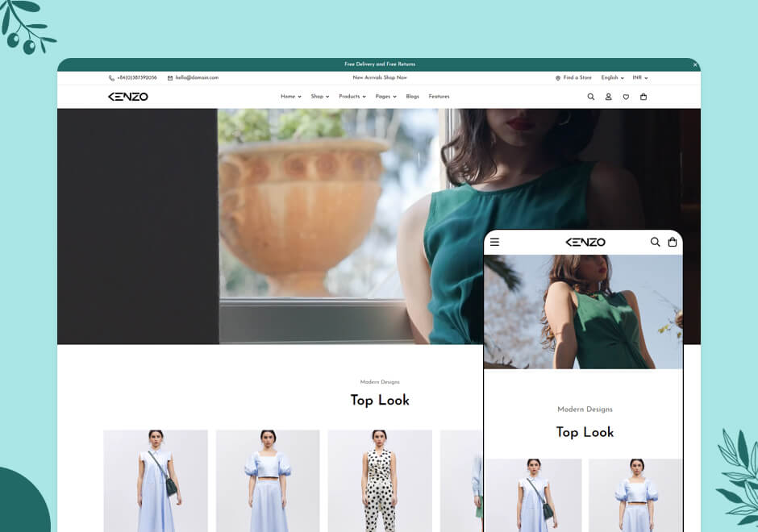Open the mobile preview shopping bag
This screenshot has width=758, height=532.
(x=673, y=242)
